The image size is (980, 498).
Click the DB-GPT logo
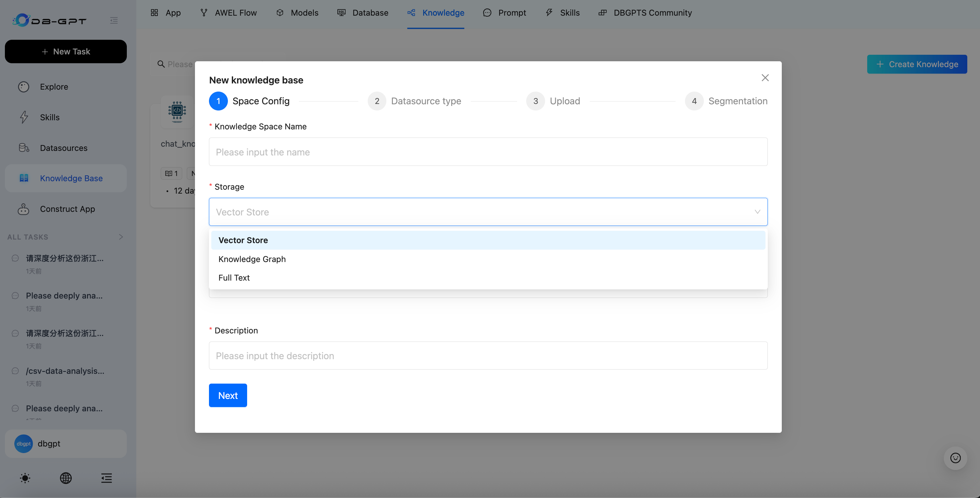click(50, 20)
